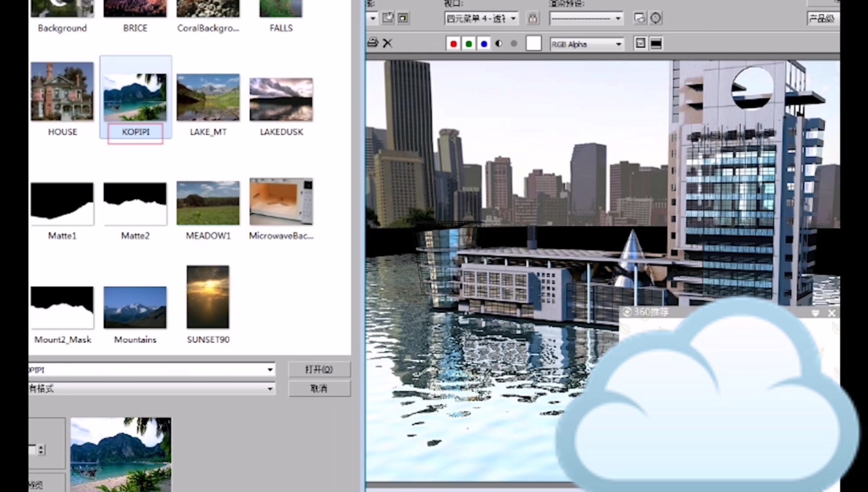Toggle the green channel display
The width and height of the screenshot is (868, 492).
[x=468, y=44]
